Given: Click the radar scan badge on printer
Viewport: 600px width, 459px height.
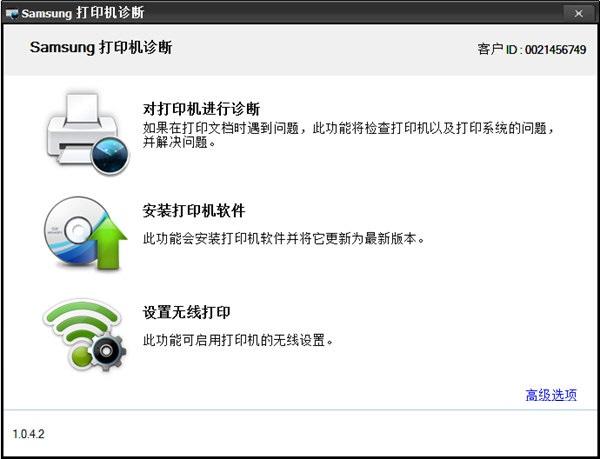Looking at the screenshot, I should coord(110,155).
